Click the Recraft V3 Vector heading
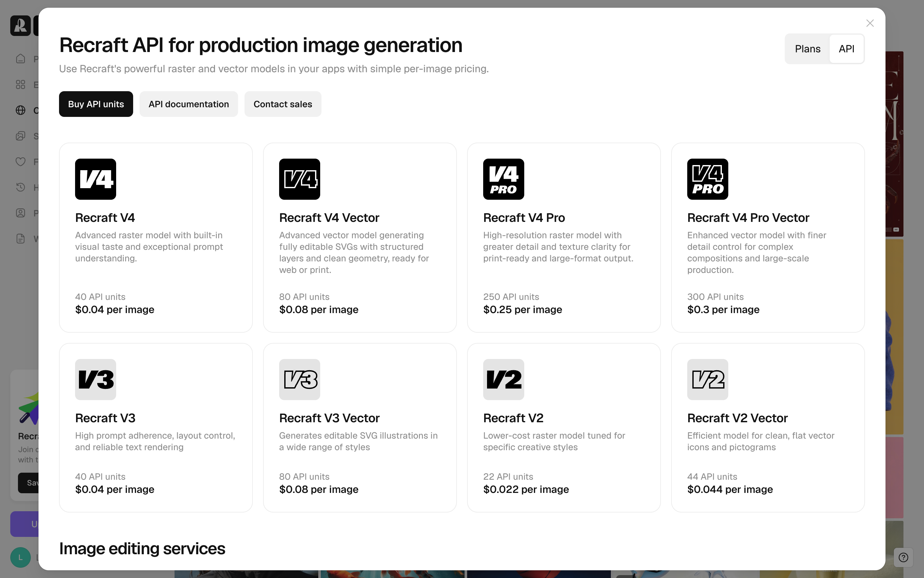The image size is (924, 578). click(329, 418)
